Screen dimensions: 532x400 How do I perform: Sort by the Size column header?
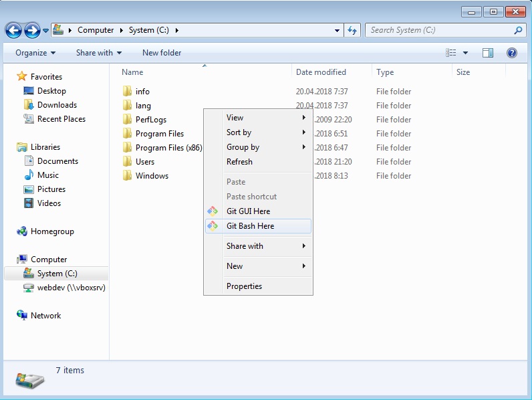tap(463, 72)
